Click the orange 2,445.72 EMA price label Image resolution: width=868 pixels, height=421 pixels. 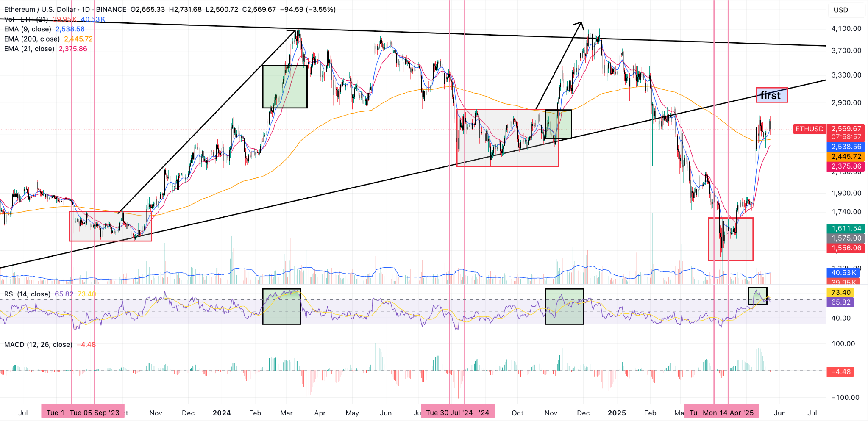coord(846,157)
